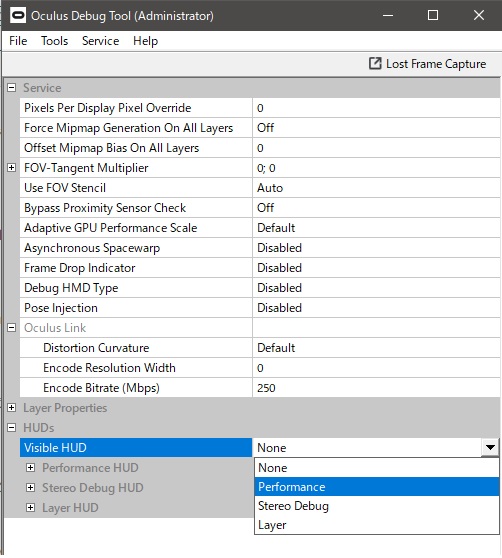
Task: Select Encode Bitrate (Mbps) label
Action: tap(101, 388)
